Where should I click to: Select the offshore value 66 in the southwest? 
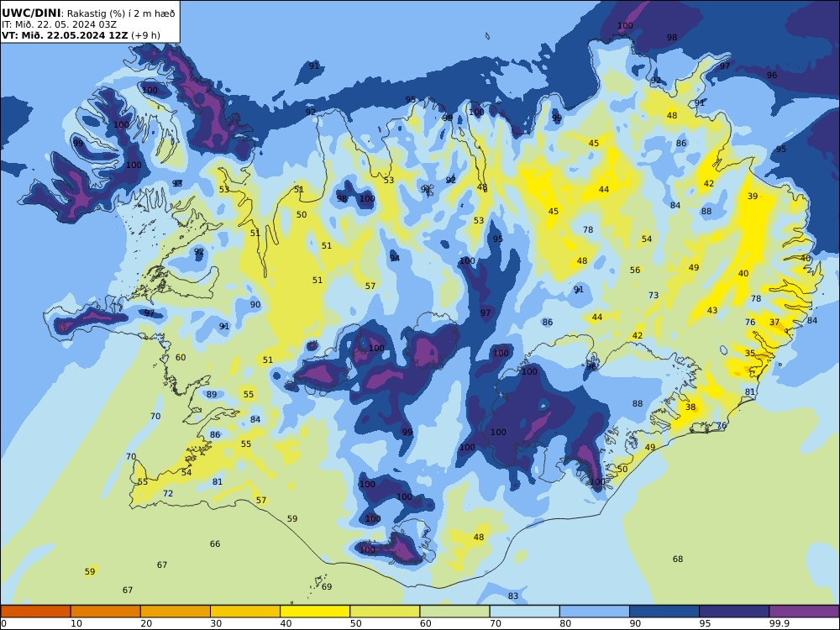[215, 543]
